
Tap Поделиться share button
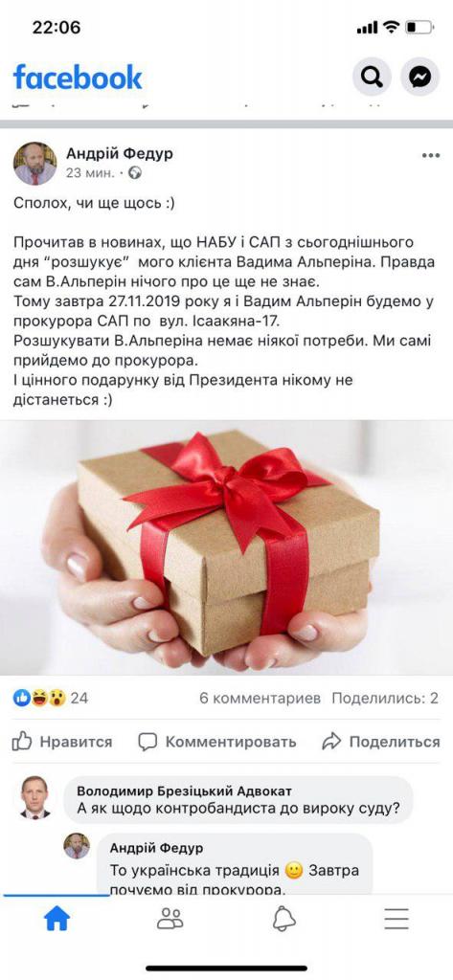click(380, 742)
